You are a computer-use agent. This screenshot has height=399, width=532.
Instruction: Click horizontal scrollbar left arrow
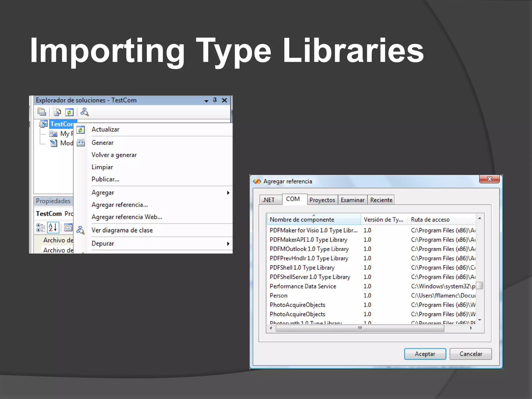(271, 328)
